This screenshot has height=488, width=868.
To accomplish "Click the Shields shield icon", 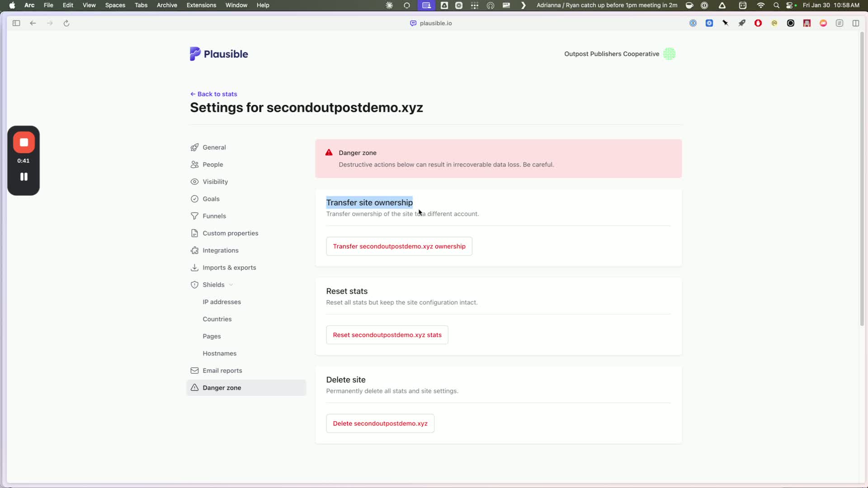I will 194,285.
